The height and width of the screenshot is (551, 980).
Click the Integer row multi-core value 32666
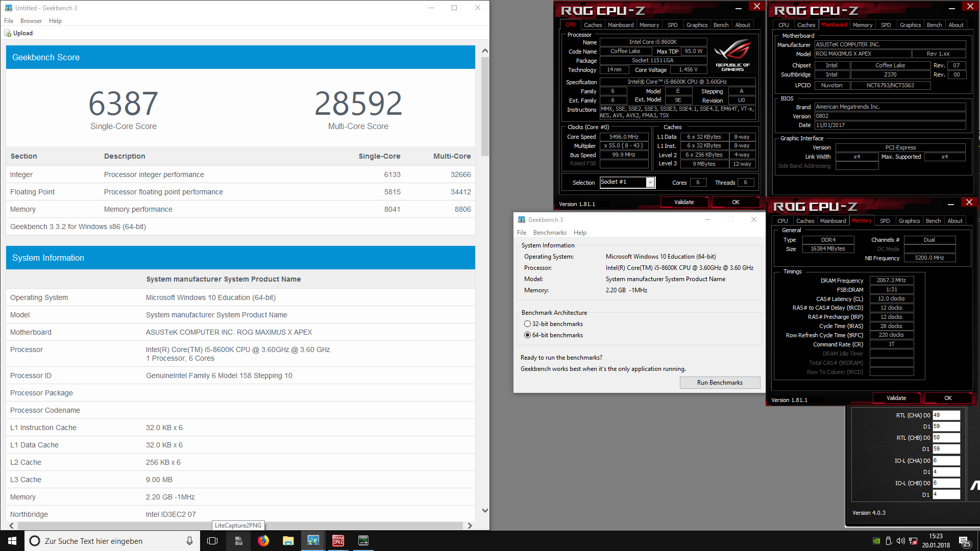[460, 174]
